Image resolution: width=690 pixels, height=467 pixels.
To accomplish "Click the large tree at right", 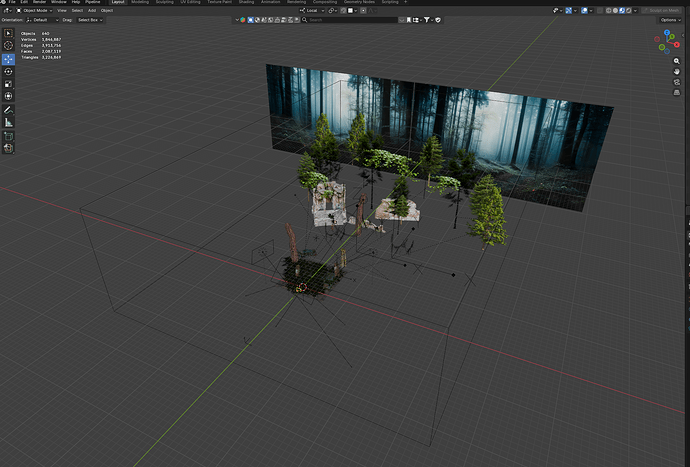I will [487, 211].
